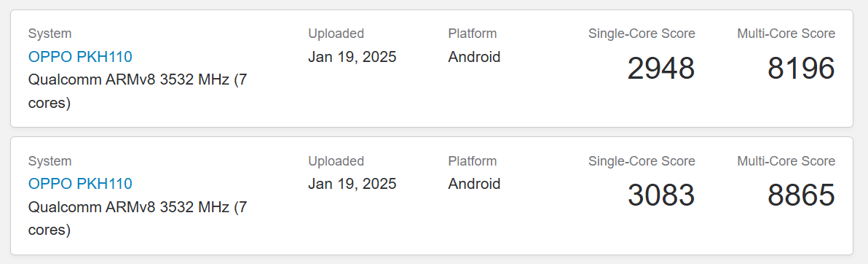Click the Multi-Core Score label above 8196
Image resolution: width=868 pixels, height=264 pixels.
786,34
